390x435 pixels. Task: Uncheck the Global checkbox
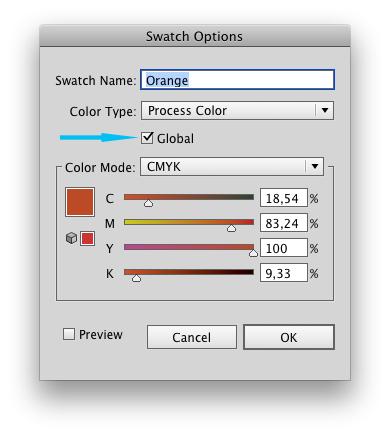147,138
